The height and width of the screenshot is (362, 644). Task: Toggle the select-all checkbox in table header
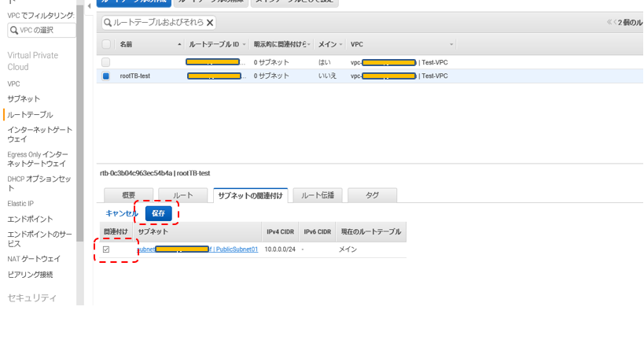tap(106, 44)
